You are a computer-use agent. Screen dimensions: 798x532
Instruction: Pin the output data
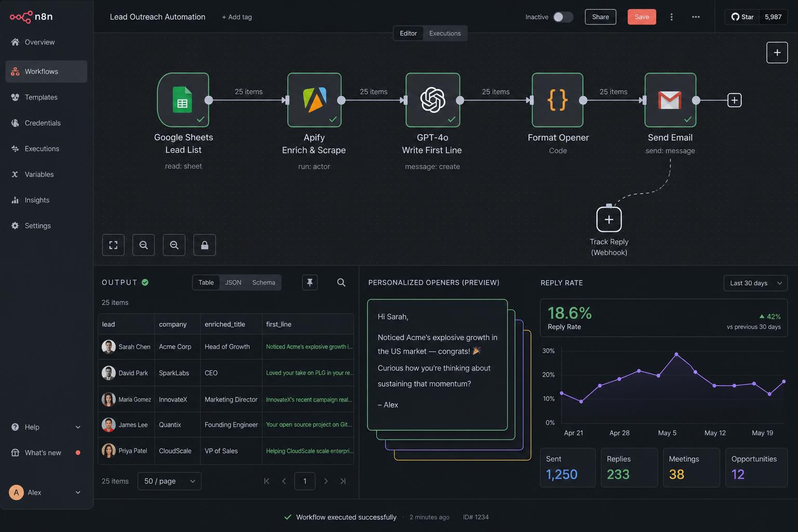(310, 283)
